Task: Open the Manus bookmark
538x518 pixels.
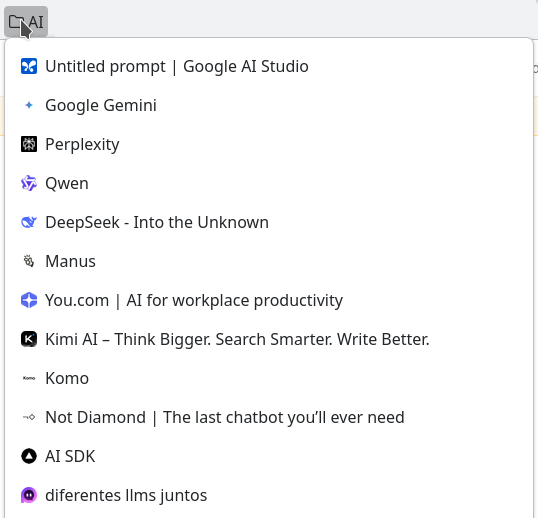Action: [x=269, y=261]
